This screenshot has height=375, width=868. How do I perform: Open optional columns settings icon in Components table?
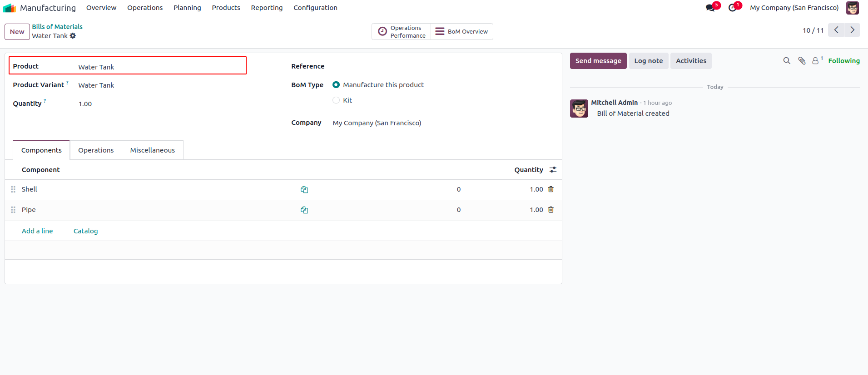[553, 170]
